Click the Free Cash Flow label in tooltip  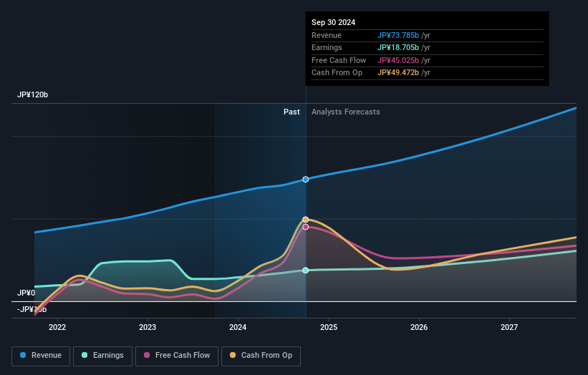click(x=339, y=60)
